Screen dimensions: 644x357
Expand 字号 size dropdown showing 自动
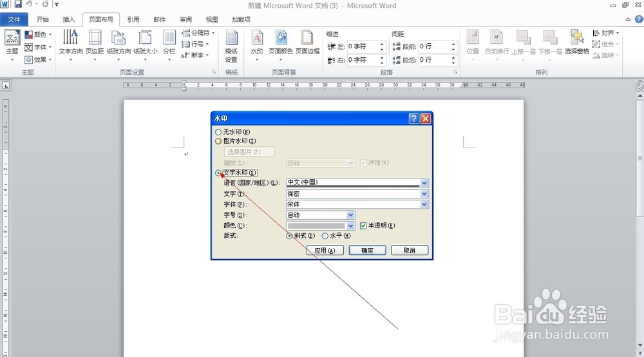tap(350, 215)
